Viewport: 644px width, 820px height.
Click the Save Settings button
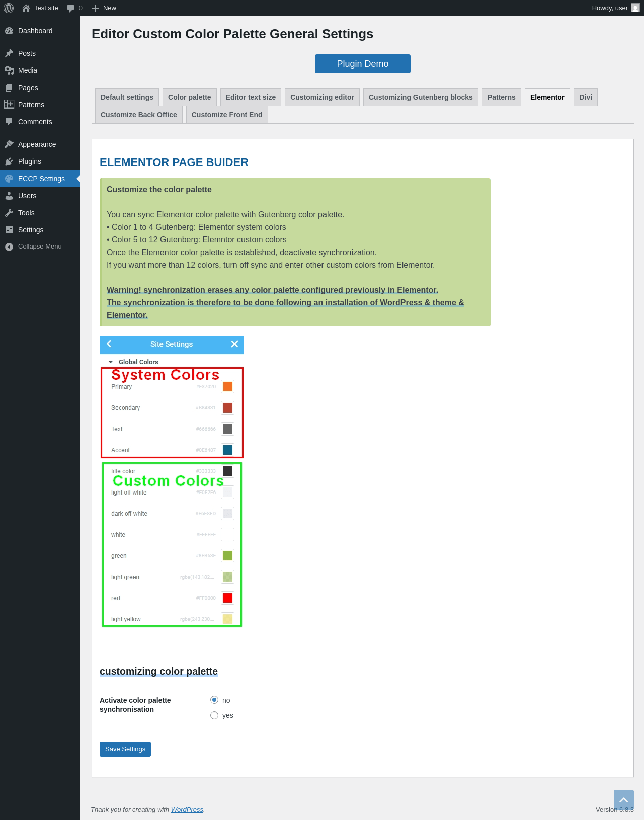click(125, 749)
